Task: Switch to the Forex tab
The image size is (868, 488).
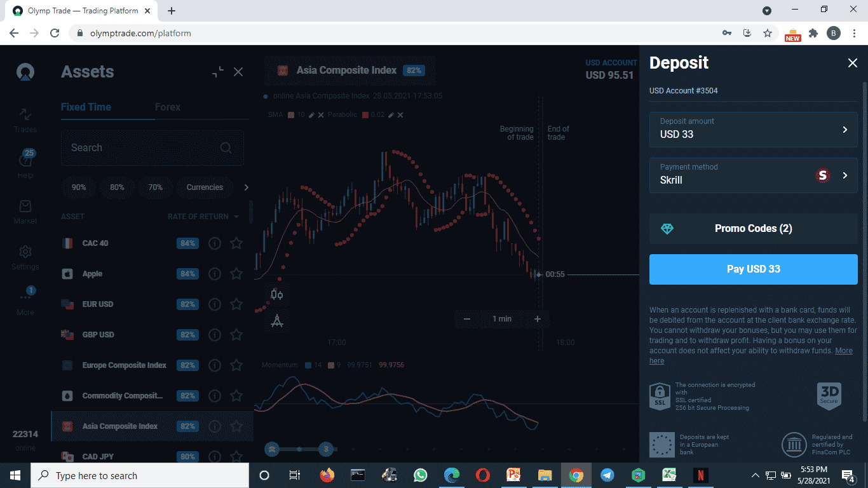Action: click(x=168, y=107)
